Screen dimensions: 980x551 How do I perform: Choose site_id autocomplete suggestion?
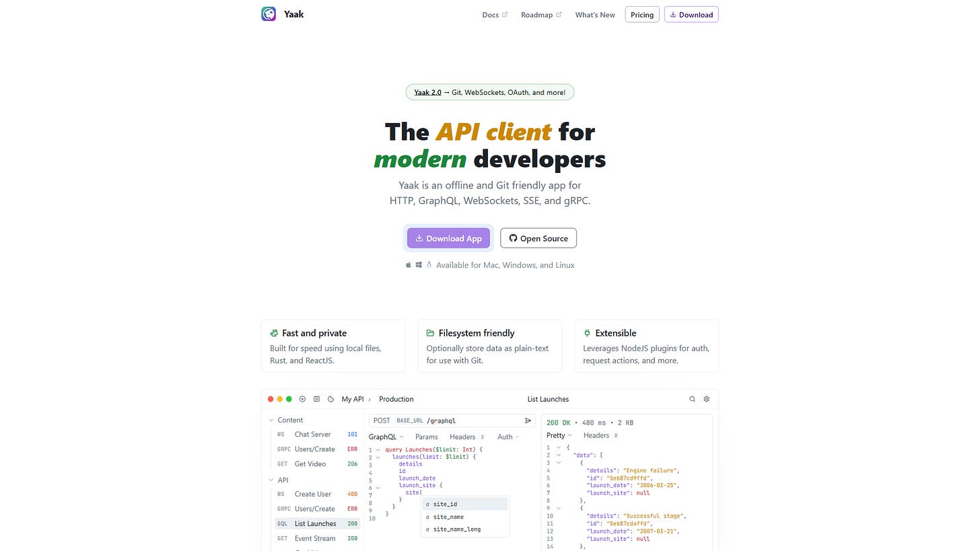click(465, 504)
